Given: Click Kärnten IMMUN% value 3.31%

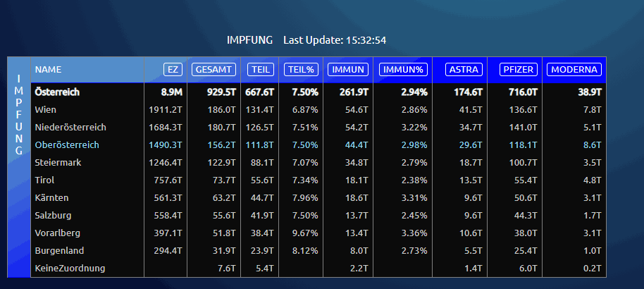Looking at the screenshot, I should (414, 198).
